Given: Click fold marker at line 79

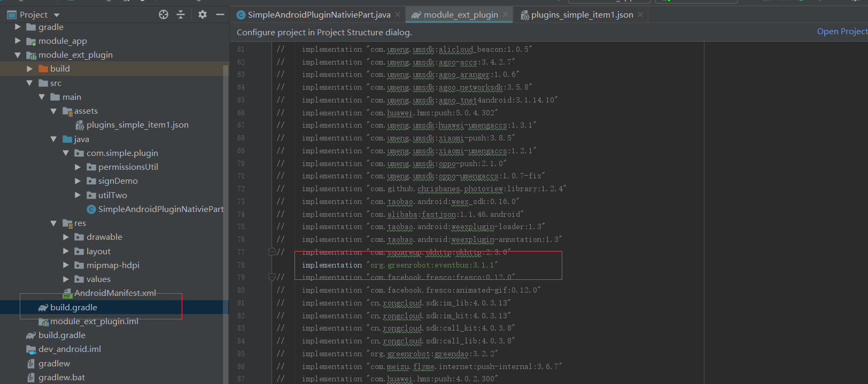Looking at the screenshot, I should click(x=272, y=277).
